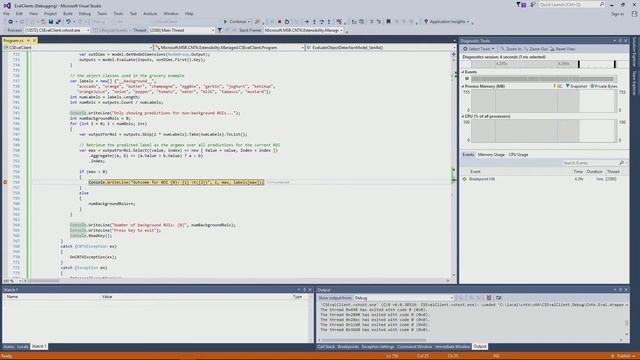Collapse the CPU section in Diagnostic Tools
The width and height of the screenshot is (640, 360).
[463, 116]
